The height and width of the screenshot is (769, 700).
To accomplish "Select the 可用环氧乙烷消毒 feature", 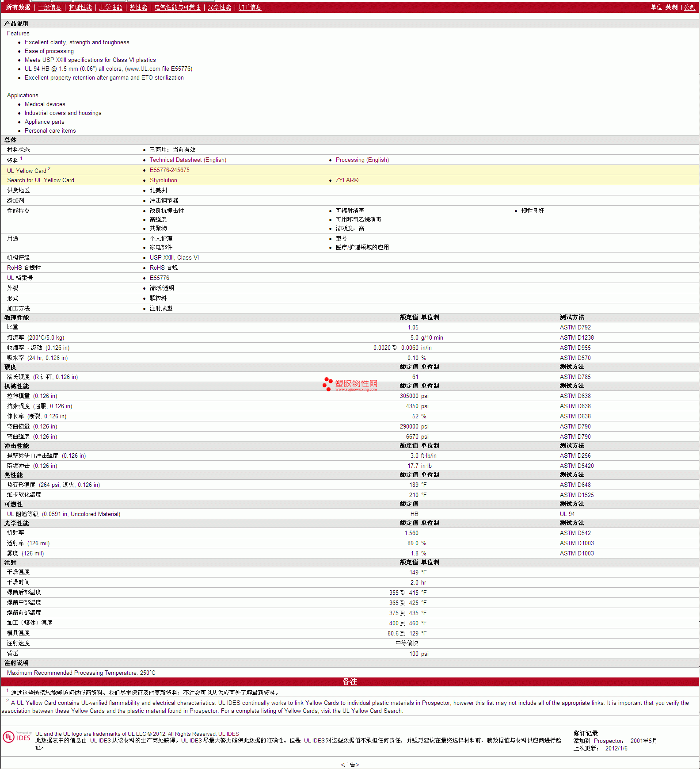I will pyautogui.click(x=358, y=220).
